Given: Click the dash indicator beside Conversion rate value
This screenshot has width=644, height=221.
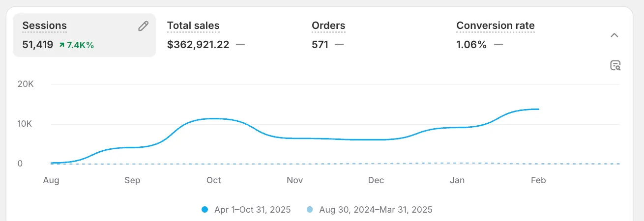Looking at the screenshot, I should (x=498, y=45).
